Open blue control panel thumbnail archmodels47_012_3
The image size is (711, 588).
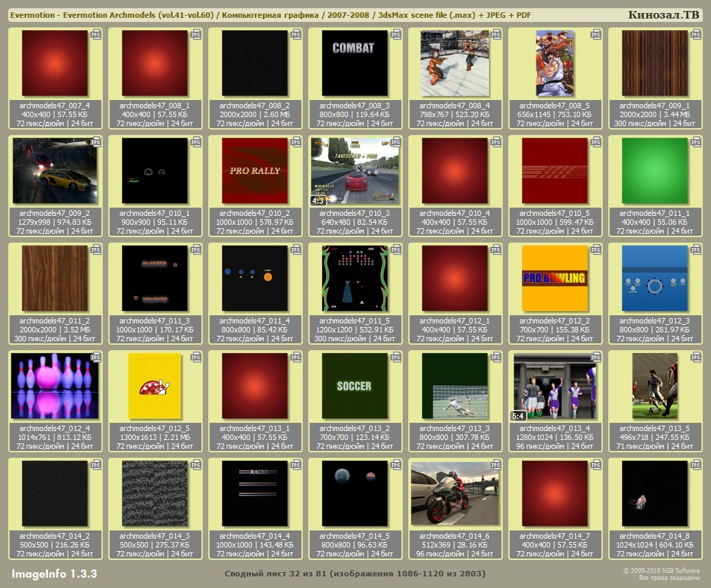coord(655,278)
